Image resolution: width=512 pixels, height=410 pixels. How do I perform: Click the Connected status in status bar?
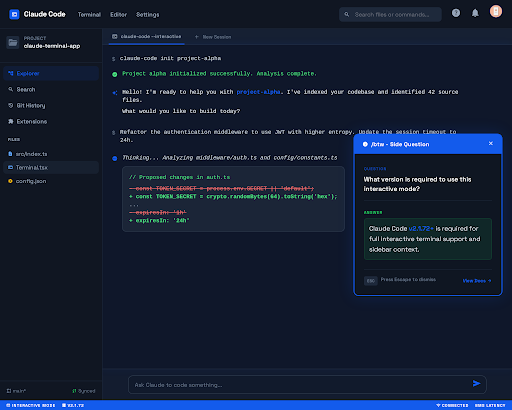(x=452, y=405)
